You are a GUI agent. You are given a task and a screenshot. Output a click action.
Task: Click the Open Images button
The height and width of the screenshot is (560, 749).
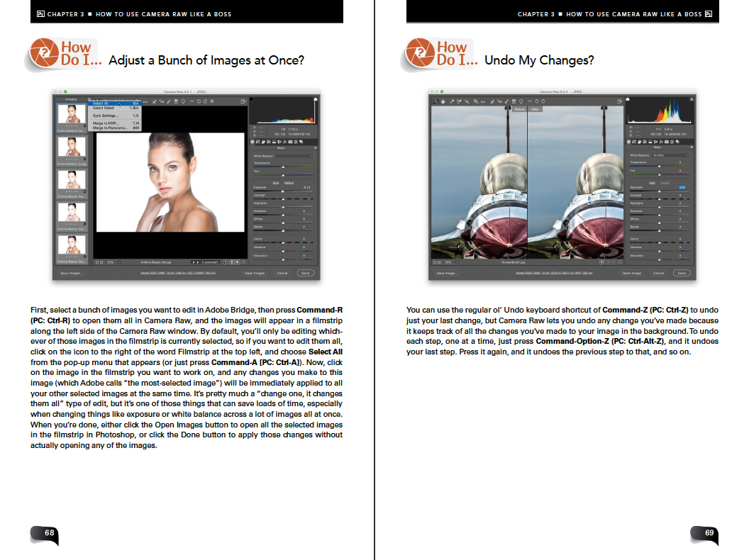(255, 273)
